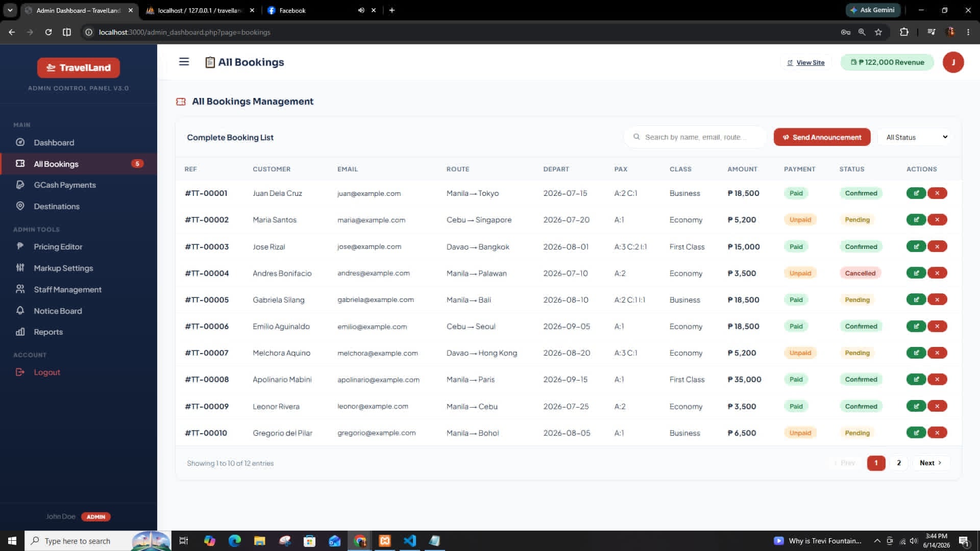Open browser extensions puzzle icon
The height and width of the screenshot is (551, 980).
click(904, 32)
